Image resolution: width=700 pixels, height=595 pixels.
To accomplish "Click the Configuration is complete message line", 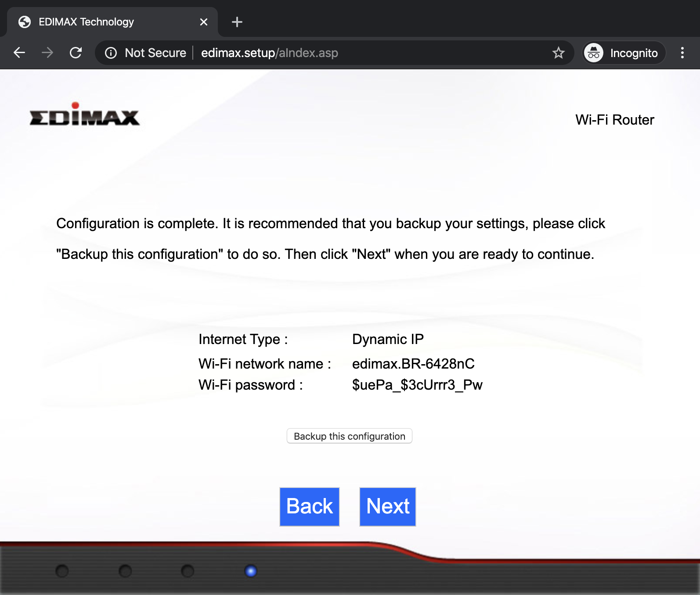I will coord(331,223).
